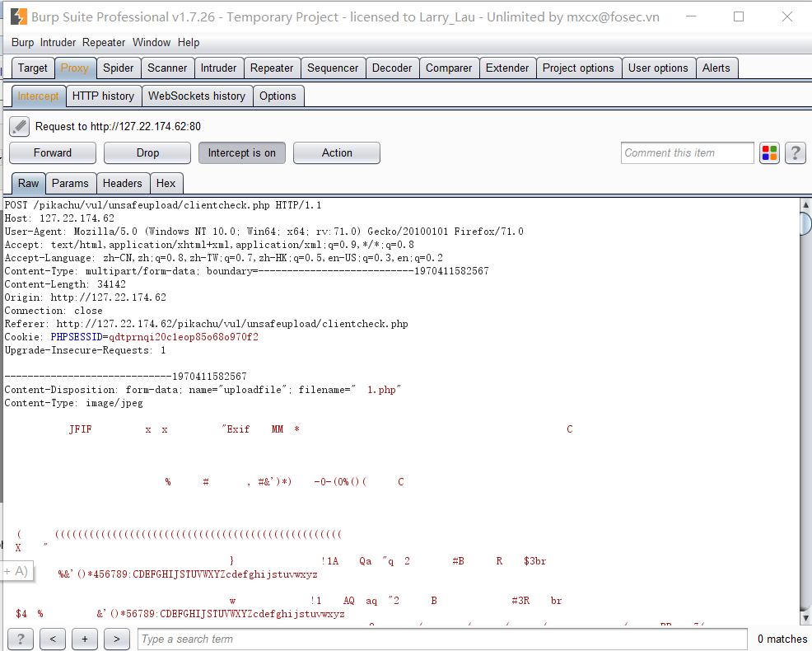The image size is (812, 651).
Task: Click the Accept-Language header line
Action: tap(224, 258)
